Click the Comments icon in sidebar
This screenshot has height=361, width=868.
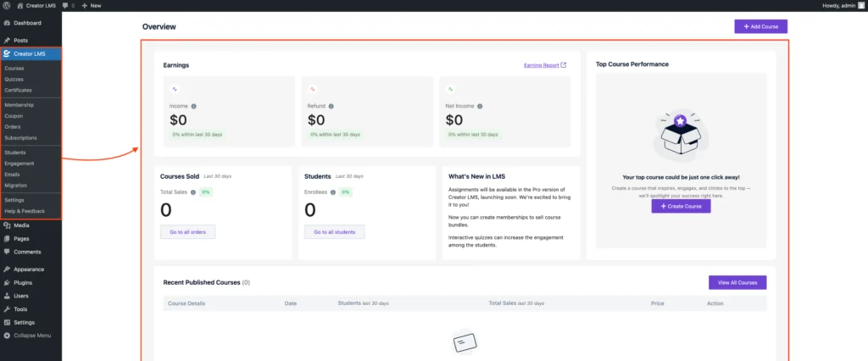coord(7,252)
